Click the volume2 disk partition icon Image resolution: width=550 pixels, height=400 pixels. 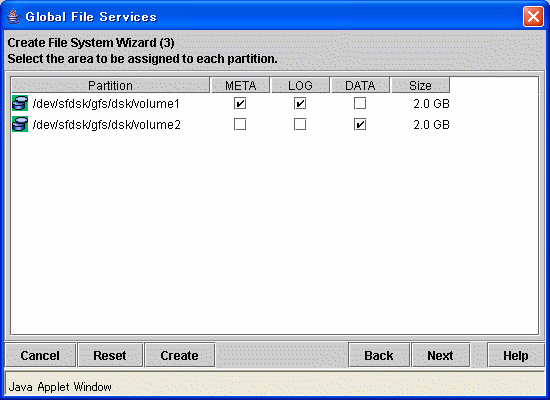click(x=20, y=124)
